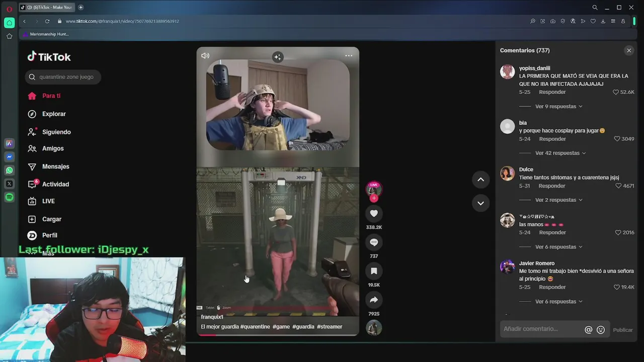Reload the page in the browser

(x=47, y=21)
